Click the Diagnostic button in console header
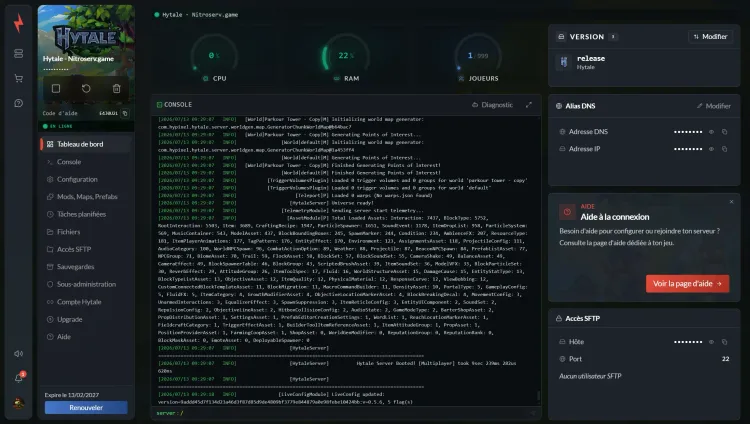The width and height of the screenshot is (750, 424). point(492,105)
